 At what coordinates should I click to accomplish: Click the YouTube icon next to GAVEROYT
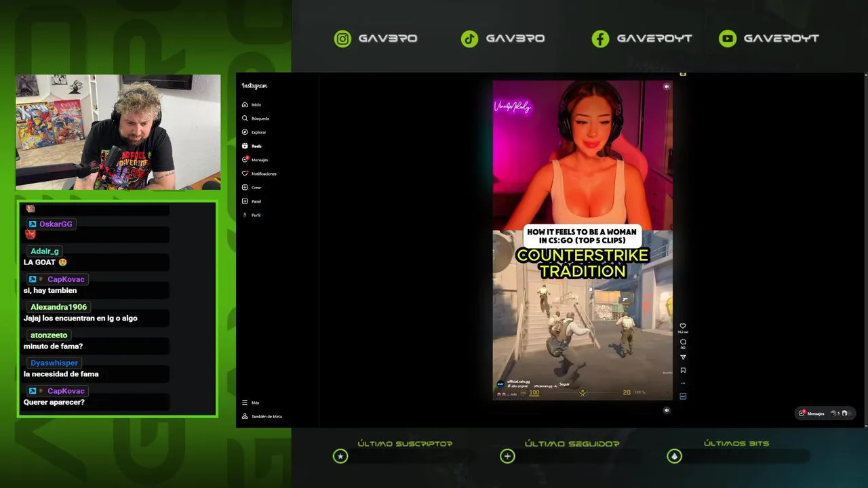tap(728, 39)
